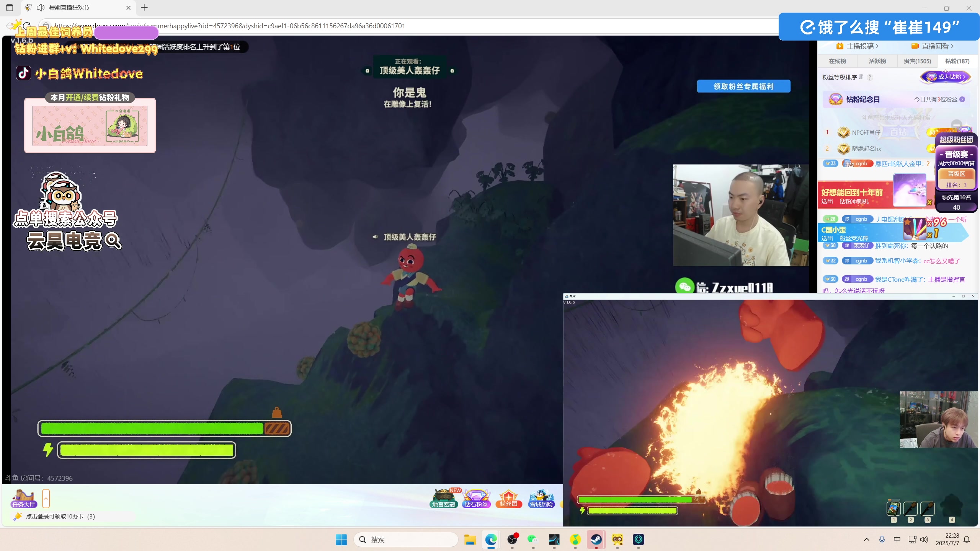
Task: Open WeChat from taskbar
Action: pyautogui.click(x=533, y=540)
